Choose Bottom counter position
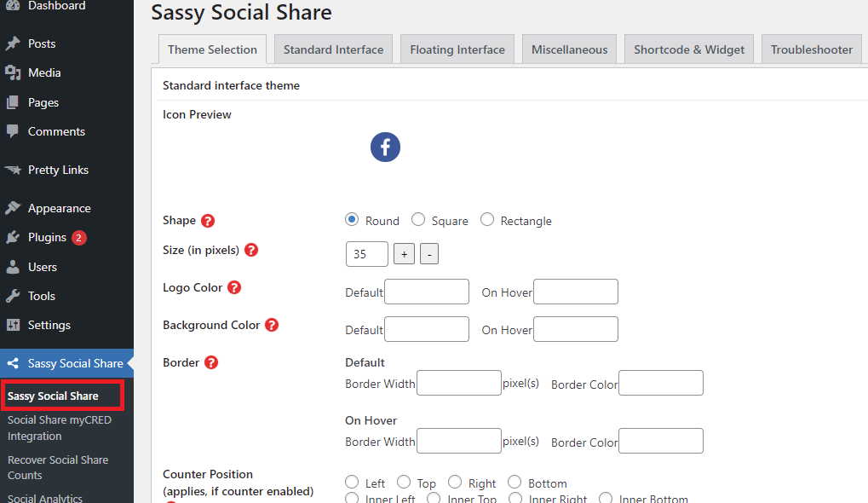 point(514,482)
